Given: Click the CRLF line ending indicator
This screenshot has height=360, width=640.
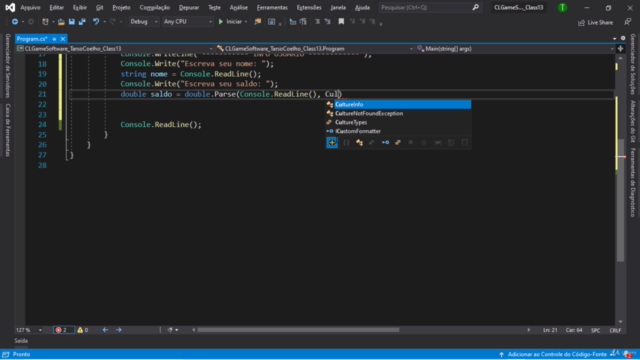Looking at the screenshot, I should click(615, 330).
